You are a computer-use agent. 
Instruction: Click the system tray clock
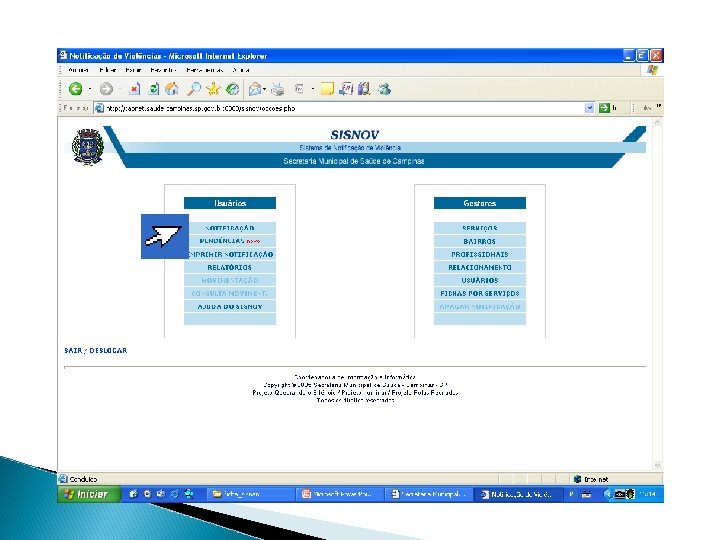point(648,494)
